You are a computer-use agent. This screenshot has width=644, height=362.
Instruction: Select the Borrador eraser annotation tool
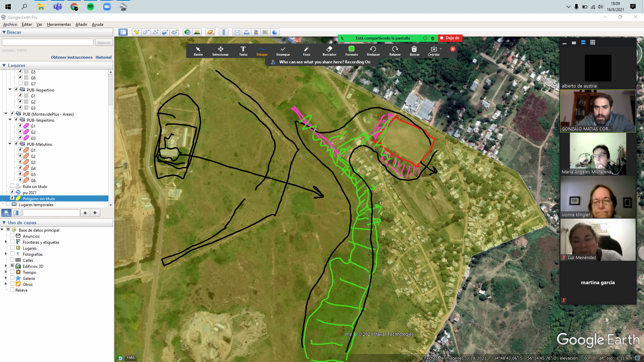click(x=329, y=51)
